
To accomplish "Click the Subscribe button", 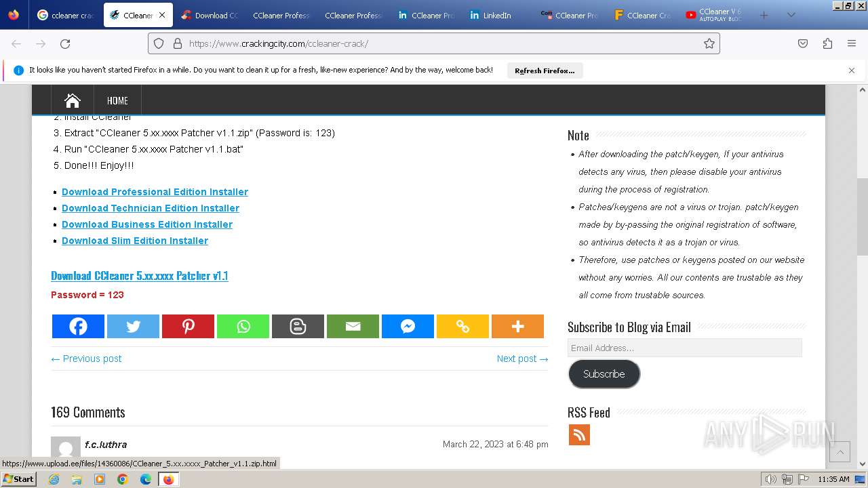I will (604, 374).
